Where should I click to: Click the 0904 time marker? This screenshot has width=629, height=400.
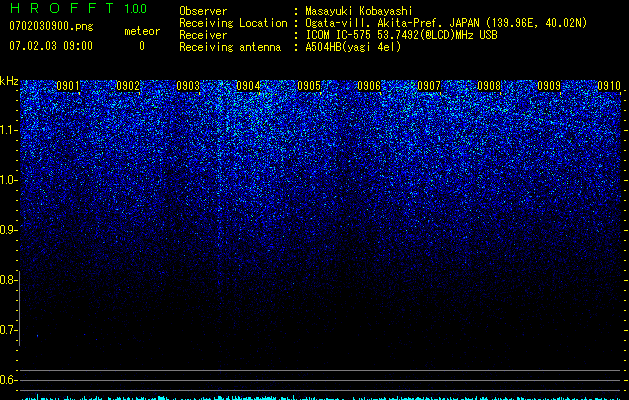click(248, 86)
